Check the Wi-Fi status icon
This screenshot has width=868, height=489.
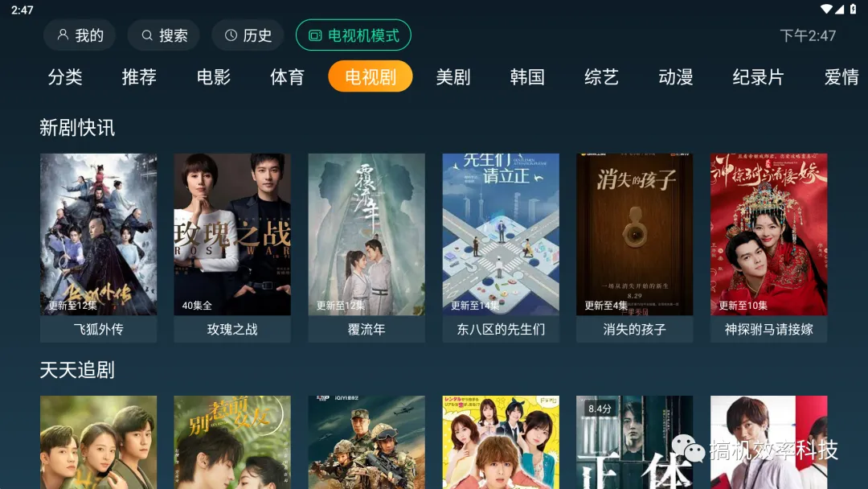(x=826, y=9)
